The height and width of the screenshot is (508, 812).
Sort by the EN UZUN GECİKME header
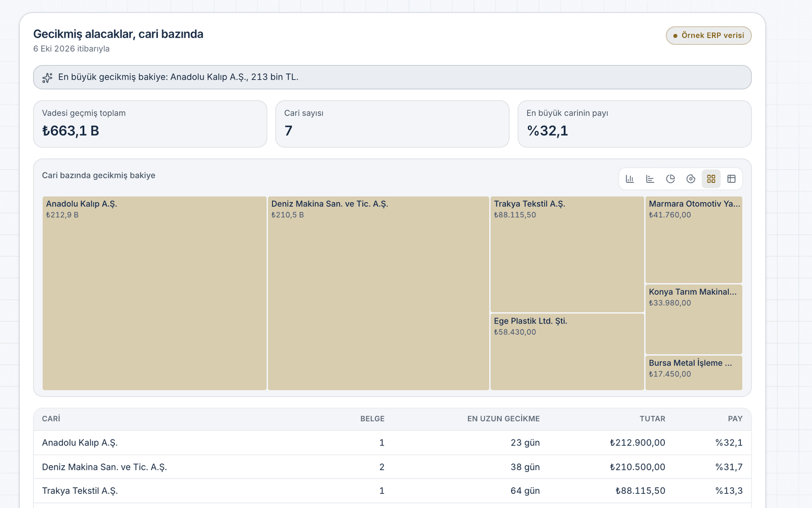[503, 419]
